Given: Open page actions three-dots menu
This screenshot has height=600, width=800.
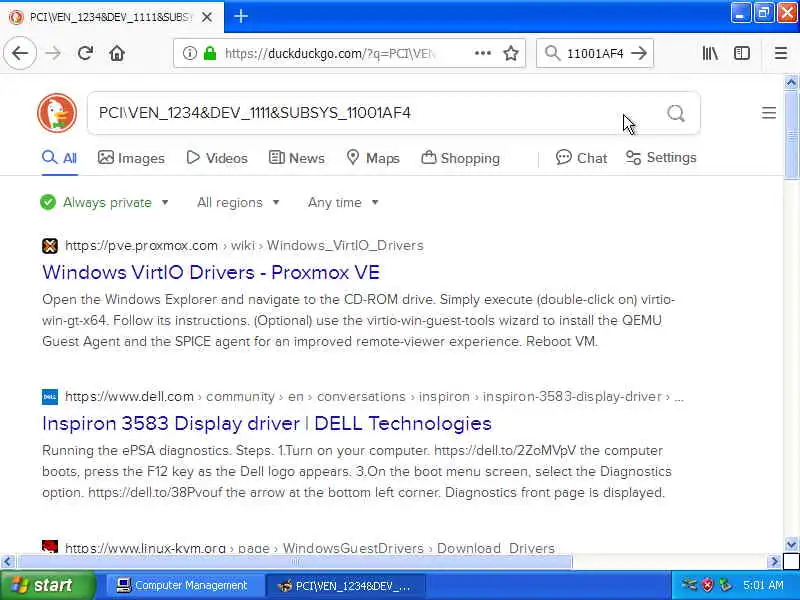Looking at the screenshot, I should [x=483, y=53].
